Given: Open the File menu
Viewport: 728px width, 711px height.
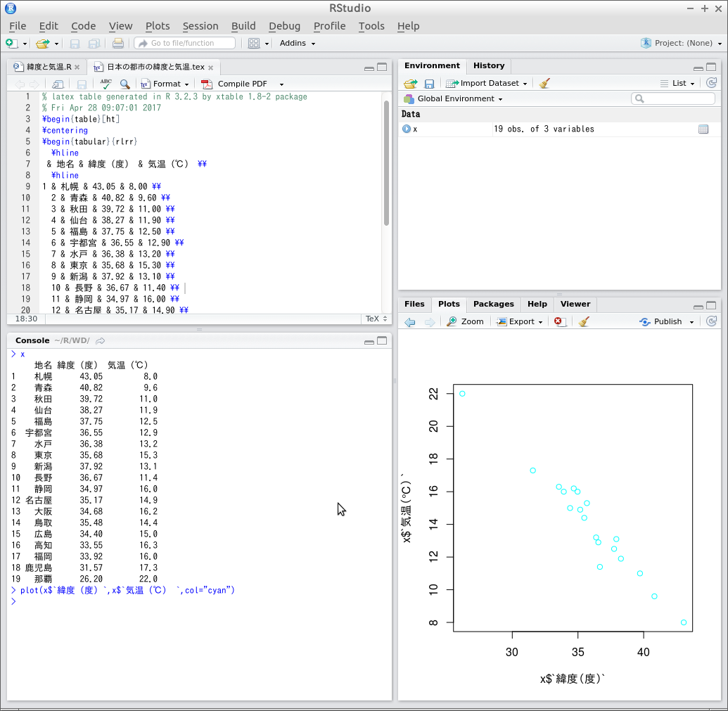Looking at the screenshot, I should [18, 26].
